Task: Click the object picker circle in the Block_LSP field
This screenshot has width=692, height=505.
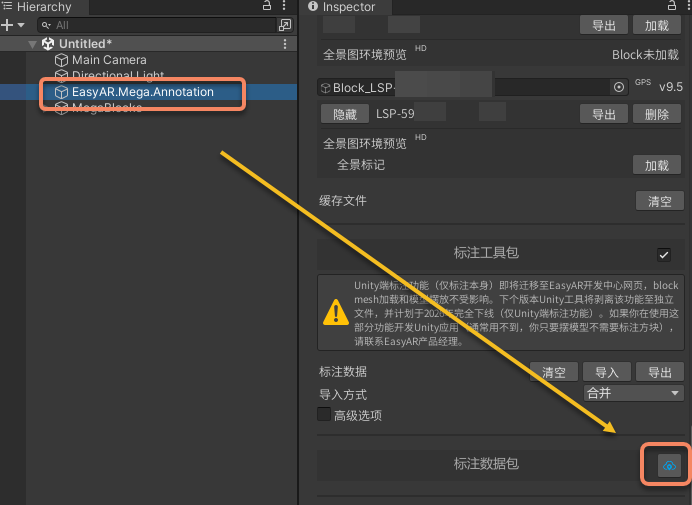Action: point(619,87)
